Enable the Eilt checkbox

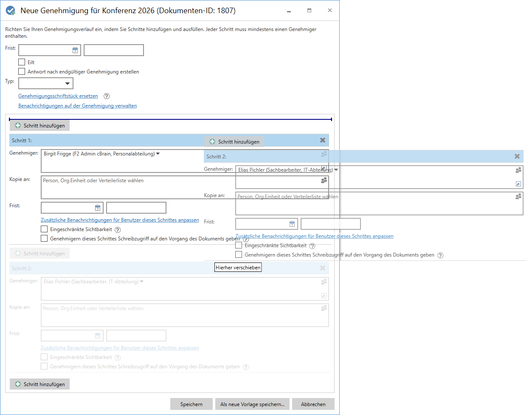tap(22, 62)
